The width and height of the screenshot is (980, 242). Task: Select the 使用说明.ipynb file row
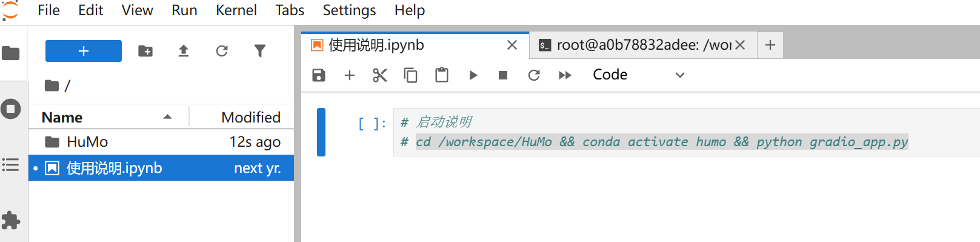(161, 168)
